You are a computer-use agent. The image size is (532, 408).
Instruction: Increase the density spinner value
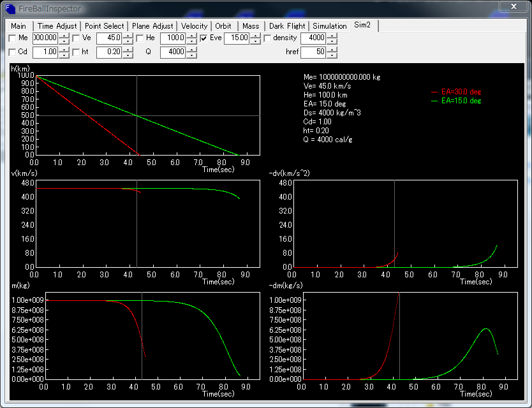[x=332, y=35]
